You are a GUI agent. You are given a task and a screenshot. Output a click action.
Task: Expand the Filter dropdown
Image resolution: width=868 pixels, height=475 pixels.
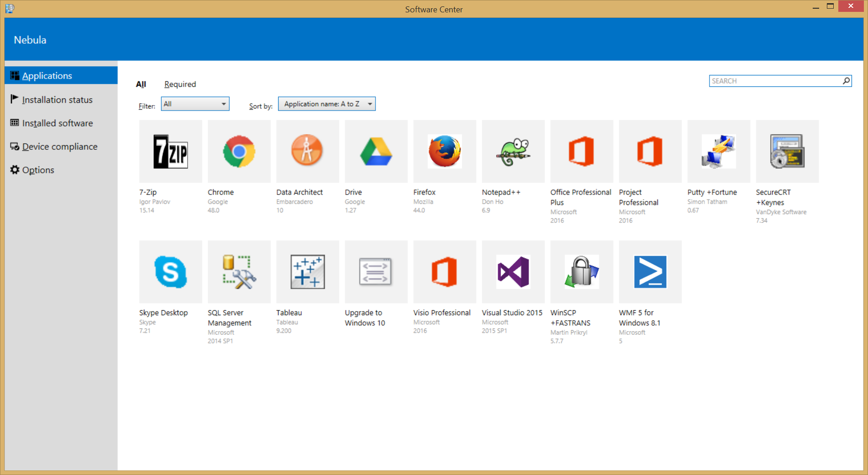[x=195, y=104]
